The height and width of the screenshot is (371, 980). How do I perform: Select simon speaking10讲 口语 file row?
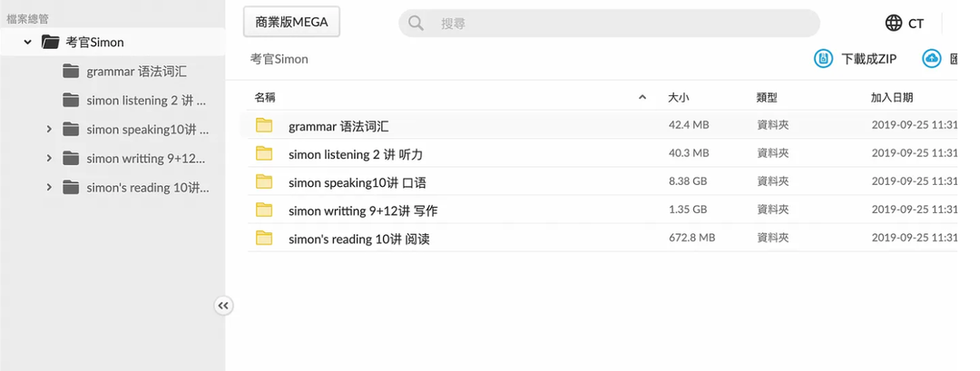[x=602, y=181]
